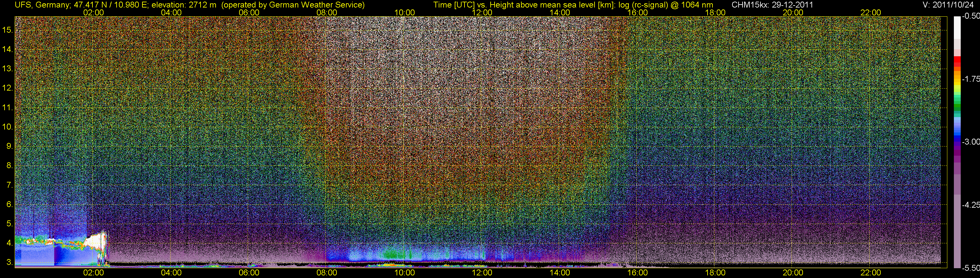Image resolution: width=980 pixels, height=278 pixels.
Task: Click the 04:00 label on the top time axis
Action: tap(171, 12)
